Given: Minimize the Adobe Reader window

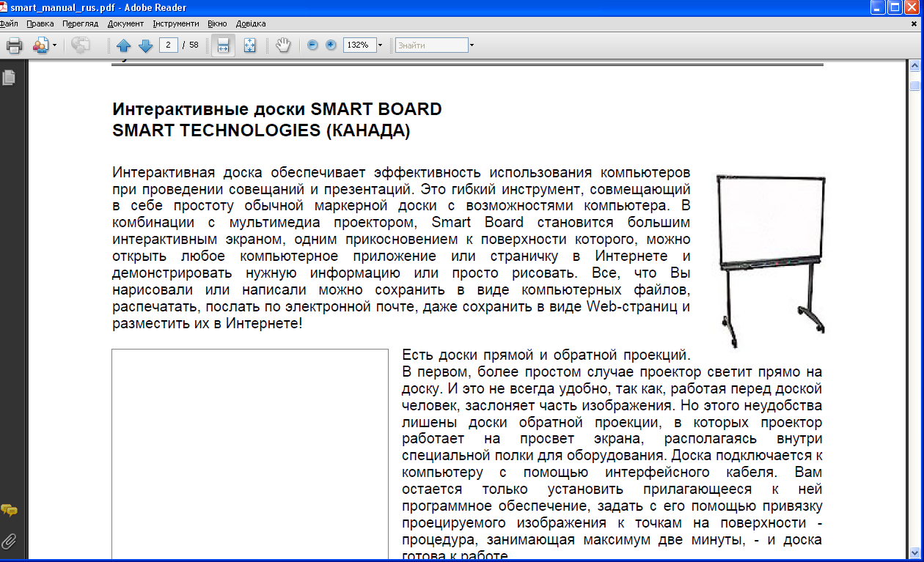Looking at the screenshot, I should tap(878, 7).
